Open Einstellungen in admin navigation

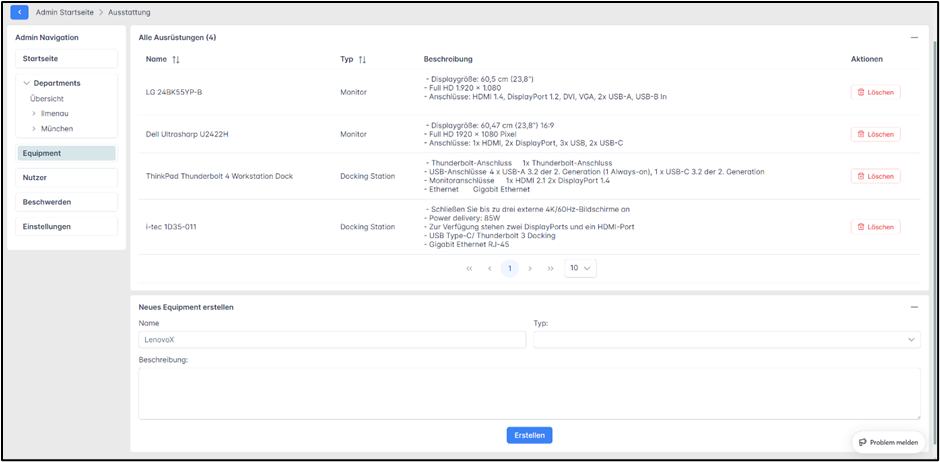pyautogui.click(x=67, y=227)
